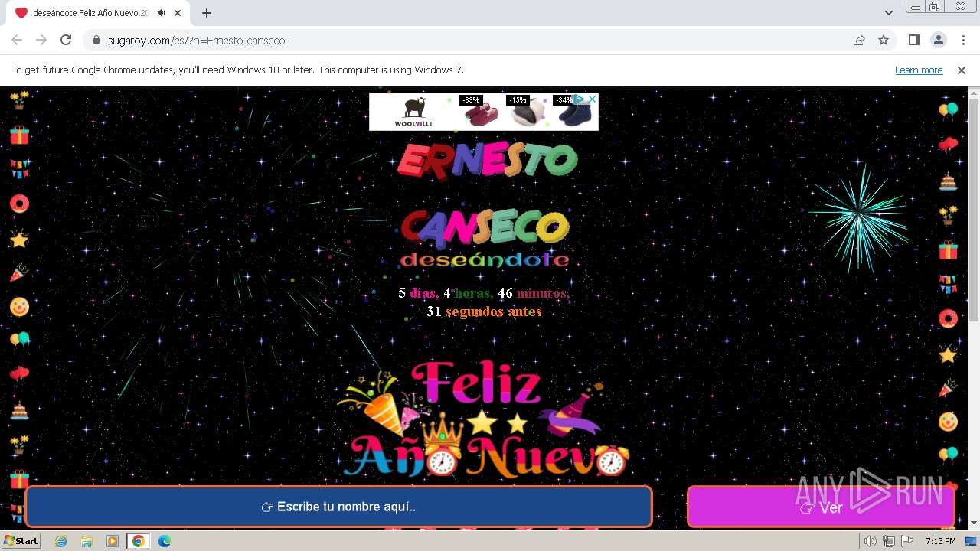Click the birthday cake on right edge
The width and height of the screenshot is (980, 551).
(x=948, y=181)
